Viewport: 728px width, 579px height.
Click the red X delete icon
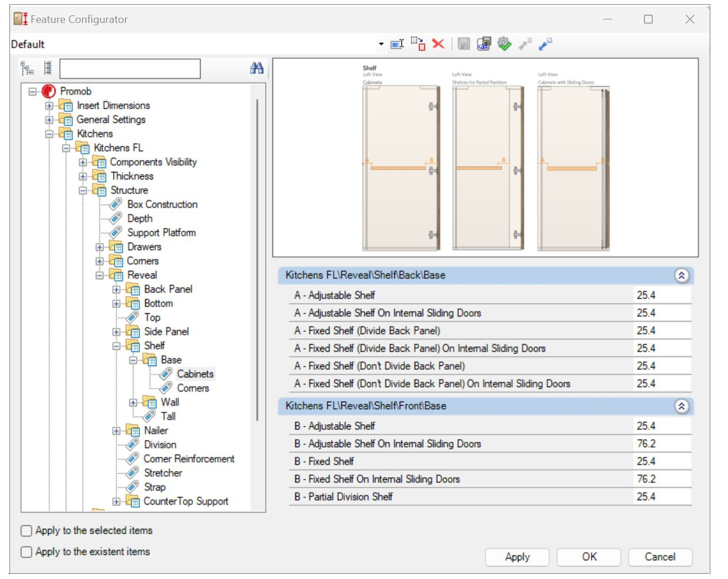tap(438, 44)
